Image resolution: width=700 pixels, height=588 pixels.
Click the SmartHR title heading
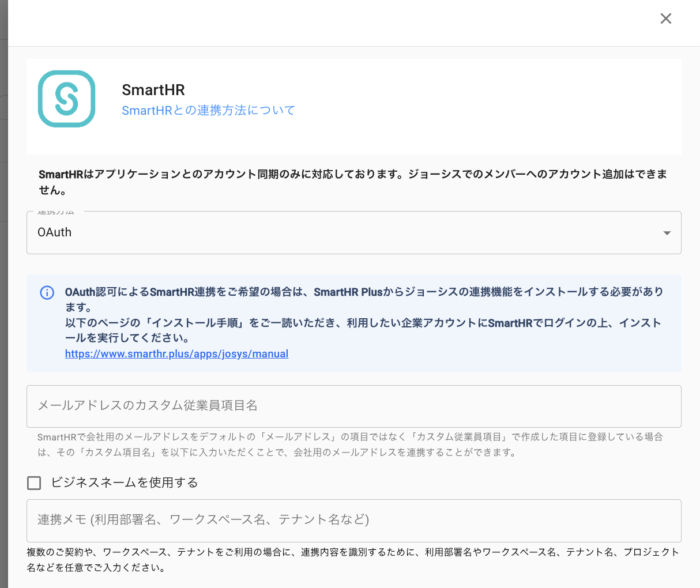click(153, 90)
